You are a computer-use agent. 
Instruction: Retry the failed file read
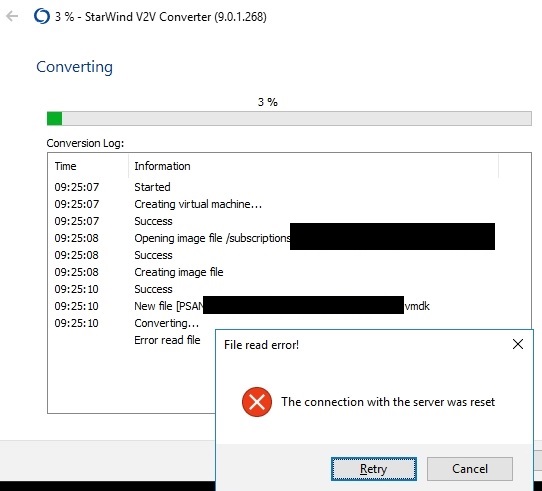(374, 469)
